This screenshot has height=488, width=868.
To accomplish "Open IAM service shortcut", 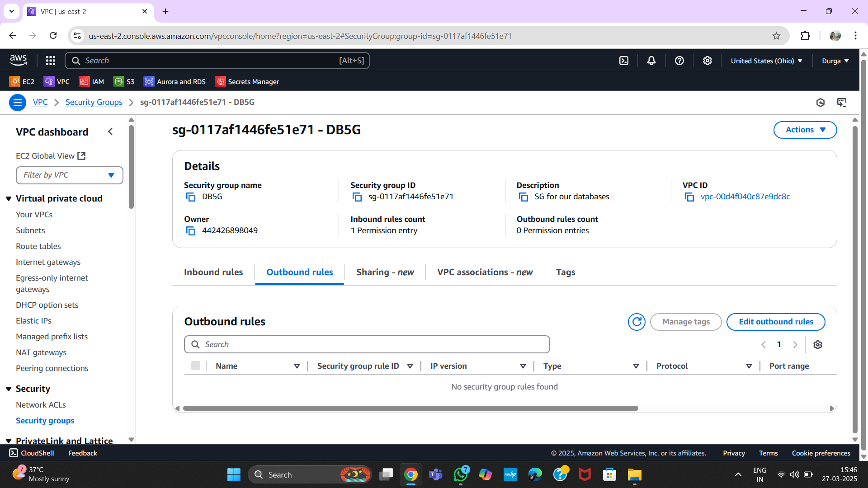I will pos(91,81).
